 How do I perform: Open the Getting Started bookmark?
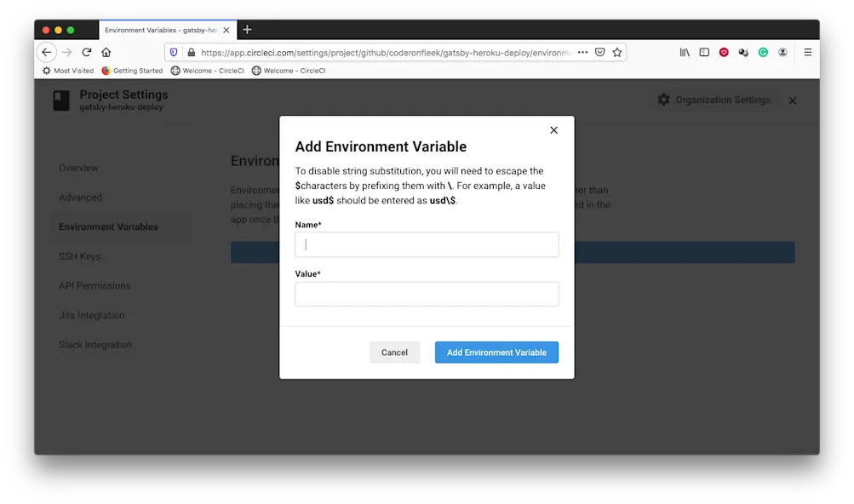click(132, 71)
